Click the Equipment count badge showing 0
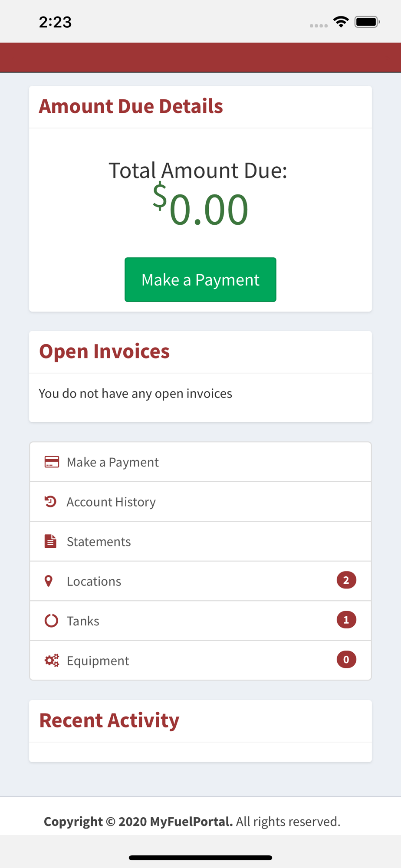401x868 pixels. click(x=346, y=660)
